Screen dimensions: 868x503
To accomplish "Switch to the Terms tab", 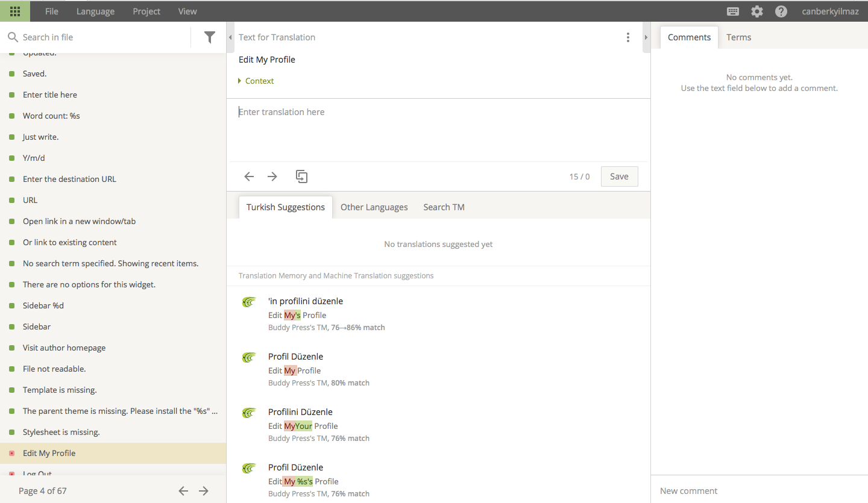I will point(738,37).
